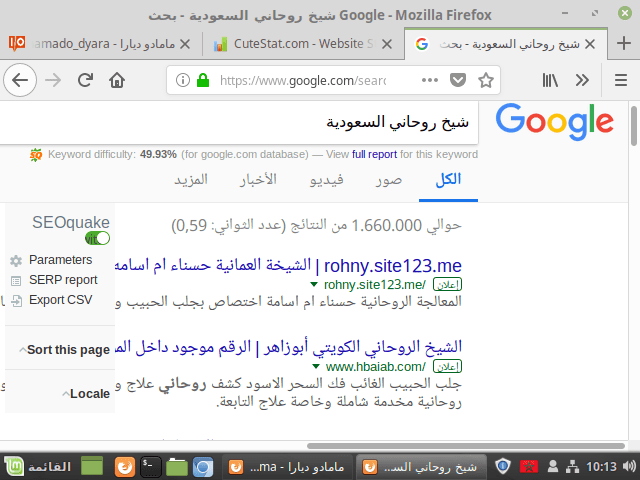This screenshot has height=480, width=640.
Task: Reload the current page
Action: [x=85, y=80]
